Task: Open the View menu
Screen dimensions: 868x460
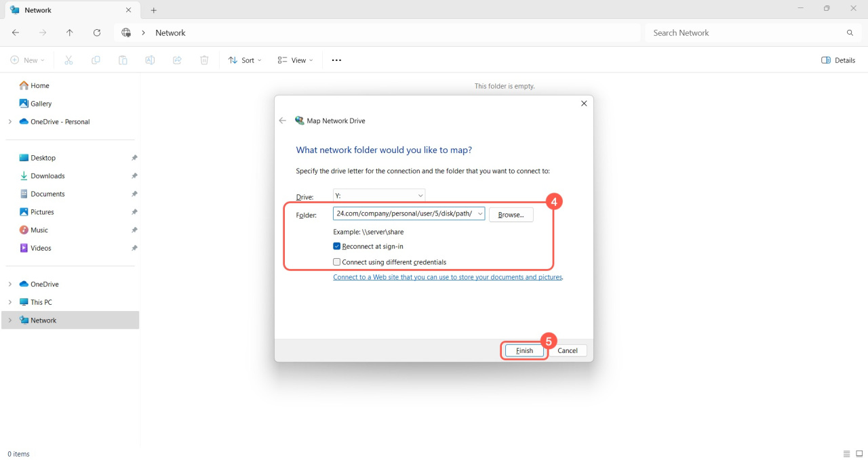Action: pos(295,60)
